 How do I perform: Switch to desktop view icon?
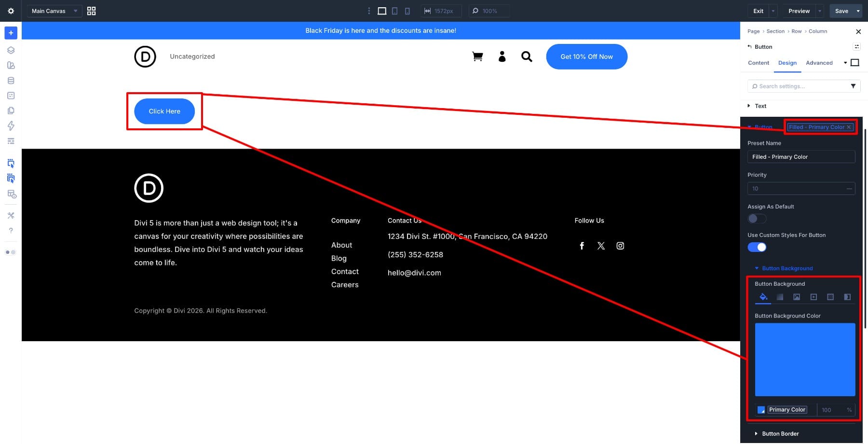click(x=382, y=11)
